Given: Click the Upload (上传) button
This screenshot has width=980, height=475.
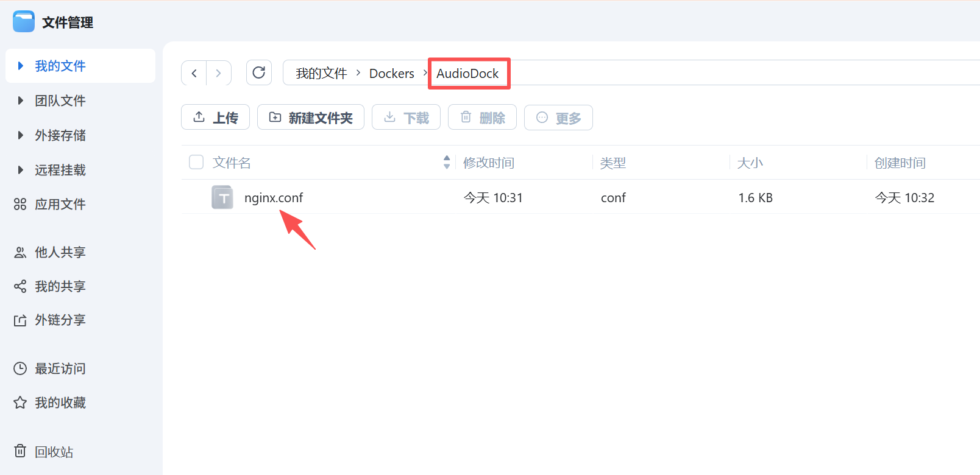Looking at the screenshot, I should [x=215, y=117].
